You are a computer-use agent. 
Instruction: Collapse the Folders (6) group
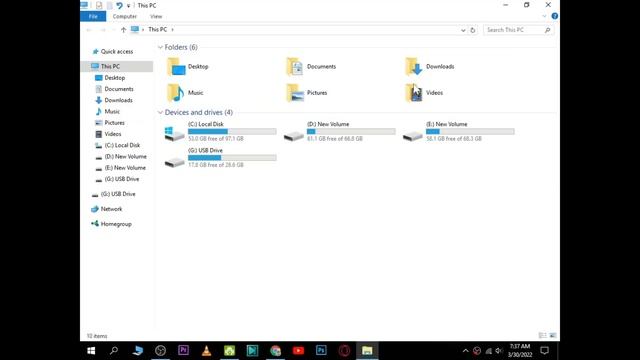[x=160, y=47]
